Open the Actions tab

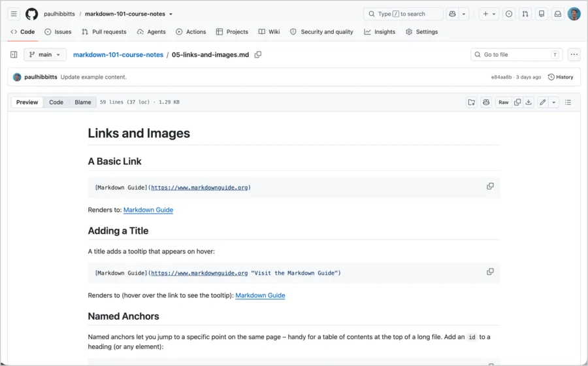[191, 32]
